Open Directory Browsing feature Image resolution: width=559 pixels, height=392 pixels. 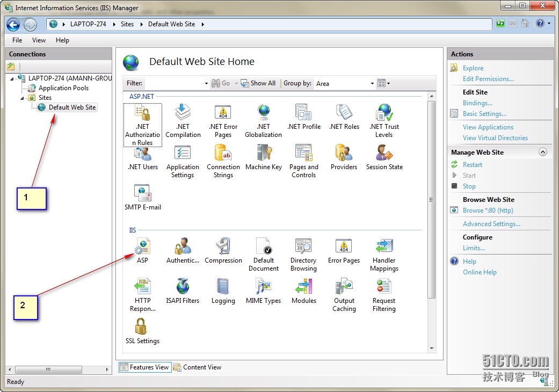pyautogui.click(x=304, y=255)
